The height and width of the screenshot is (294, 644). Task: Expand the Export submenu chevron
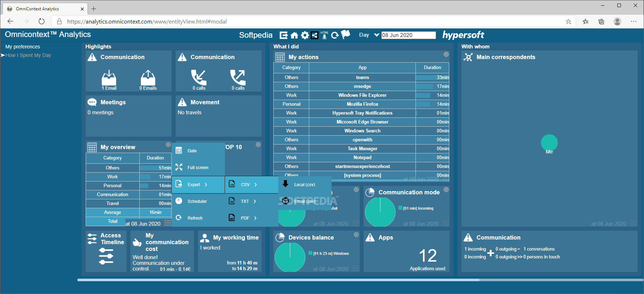(206, 185)
